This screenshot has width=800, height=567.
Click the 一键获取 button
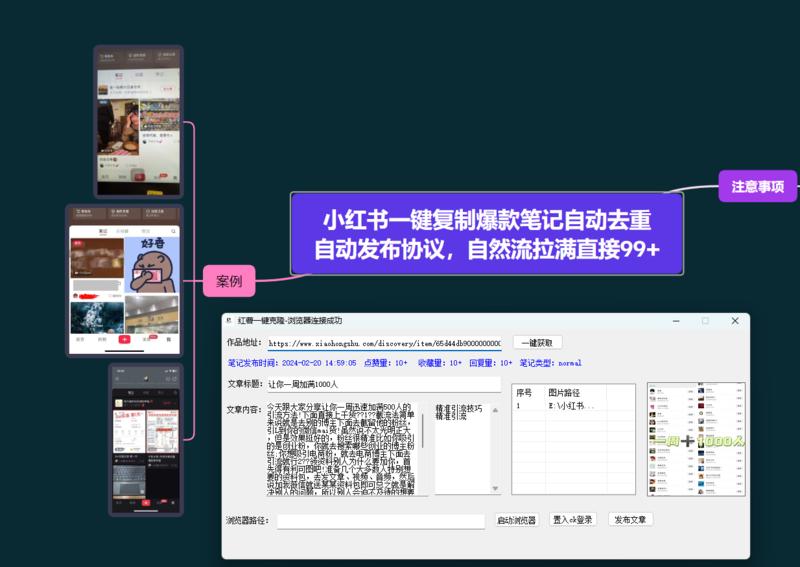pos(537,343)
